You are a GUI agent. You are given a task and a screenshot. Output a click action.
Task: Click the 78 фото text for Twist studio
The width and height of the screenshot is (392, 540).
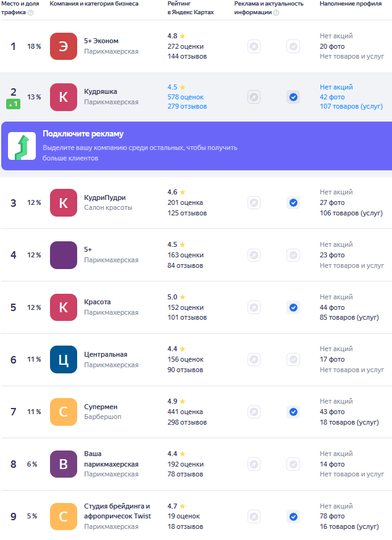click(x=332, y=516)
